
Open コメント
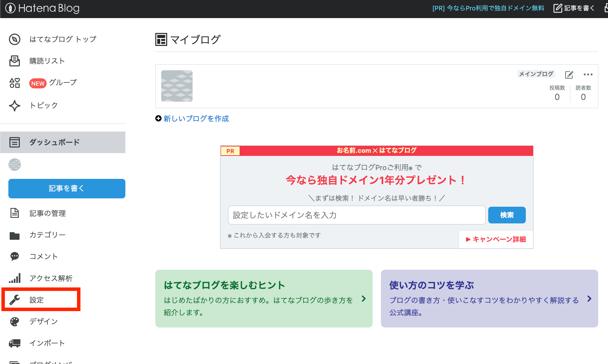pos(44,256)
